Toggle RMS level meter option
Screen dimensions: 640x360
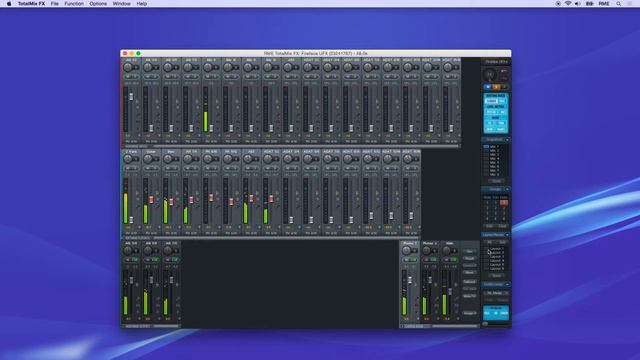(502, 112)
